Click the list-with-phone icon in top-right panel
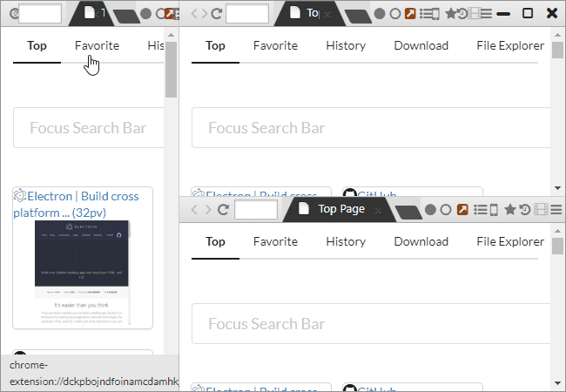 (x=429, y=14)
